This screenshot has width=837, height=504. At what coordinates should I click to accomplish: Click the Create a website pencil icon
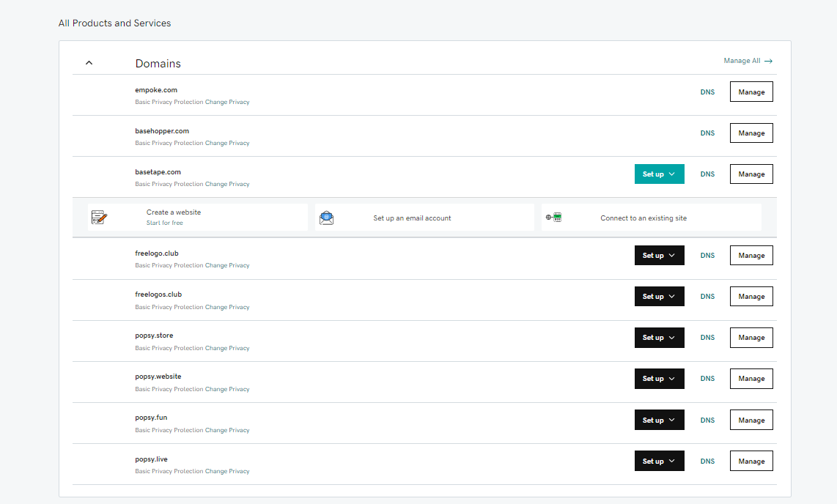tap(100, 218)
